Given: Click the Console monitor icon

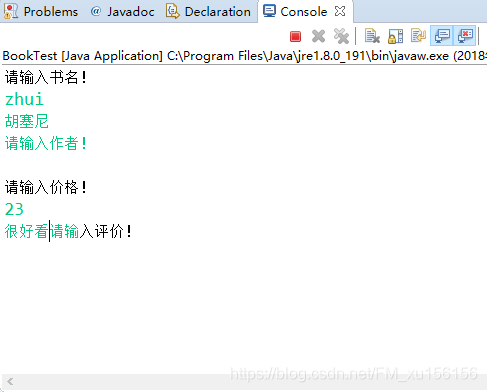Looking at the screenshot, I should 269,11.
